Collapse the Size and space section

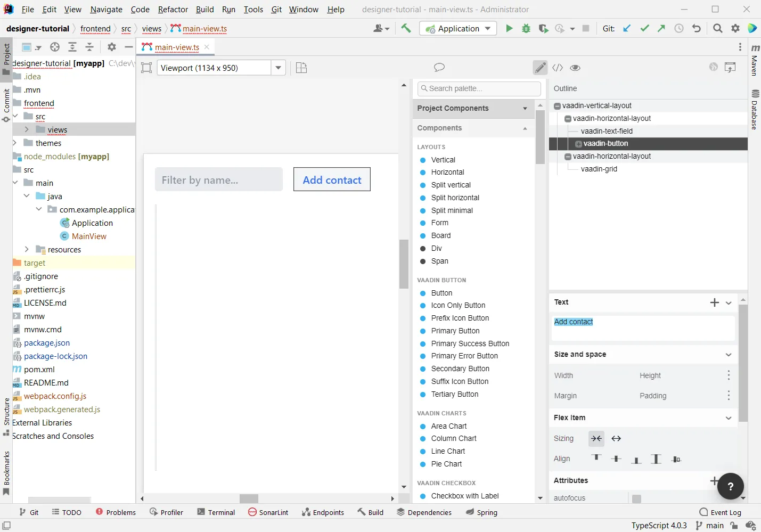point(729,355)
